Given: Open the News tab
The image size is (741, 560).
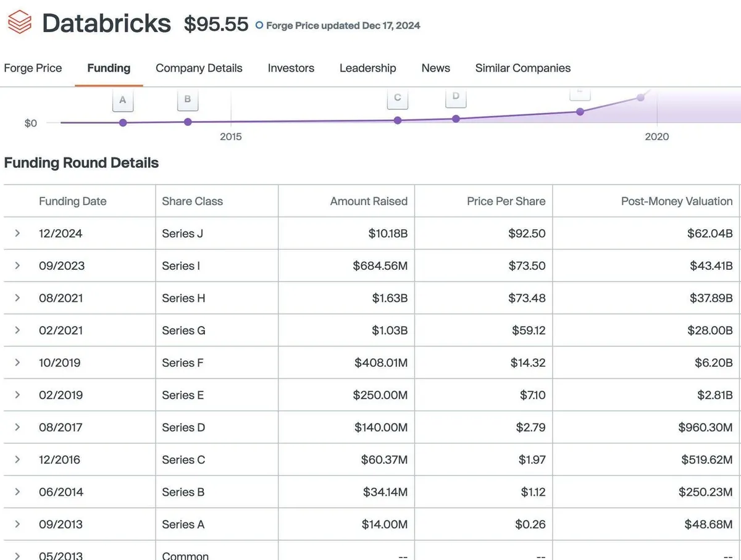Looking at the screenshot, I should click(435, 68).
